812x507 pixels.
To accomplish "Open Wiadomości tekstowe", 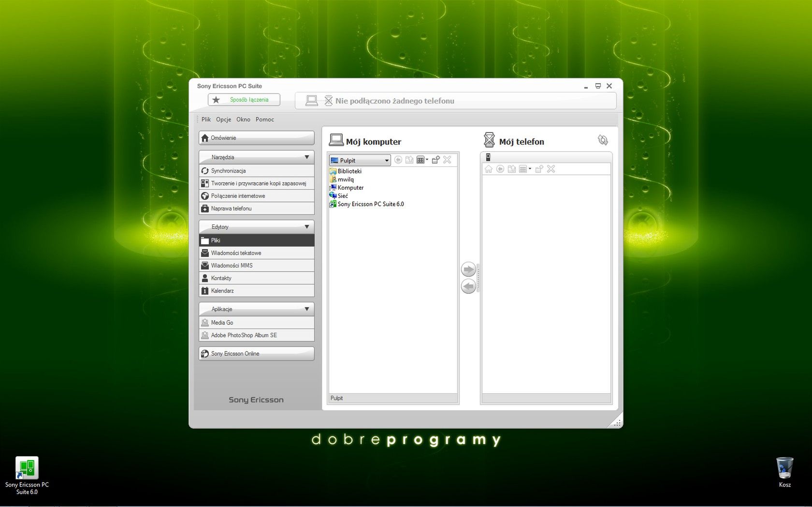I will [x=257, y=253].
